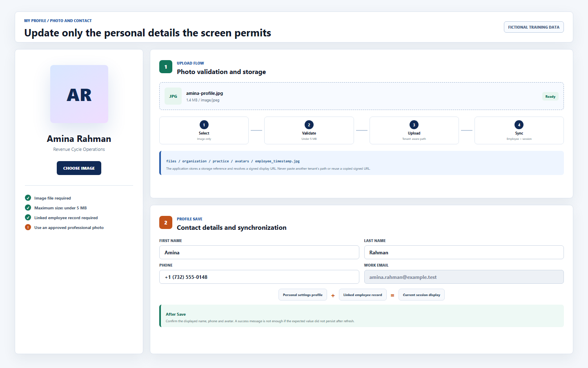Image resolution: width=588 pixels, height=368 pixels.
Task: Click the check icon beside Maximum size under 5 MB
Action: pos(28,208)
